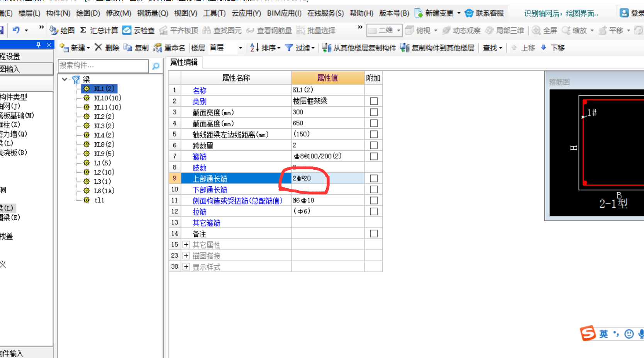Tick 附加 checkbox for 拉筋 row
The width and height of the screenshot is (644, 358).
point(373,211)
